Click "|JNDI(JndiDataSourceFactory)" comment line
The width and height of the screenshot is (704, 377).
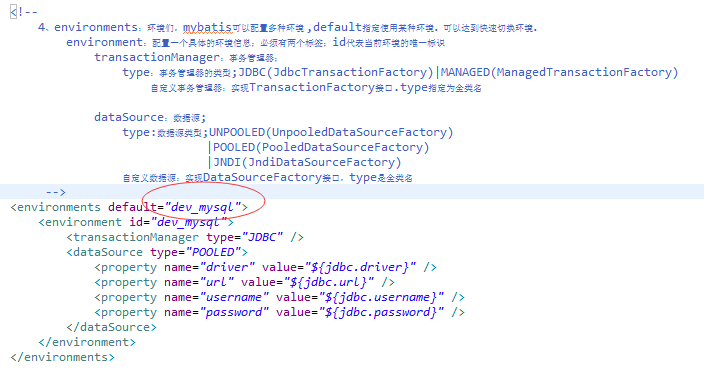click(x=304, y=162)
